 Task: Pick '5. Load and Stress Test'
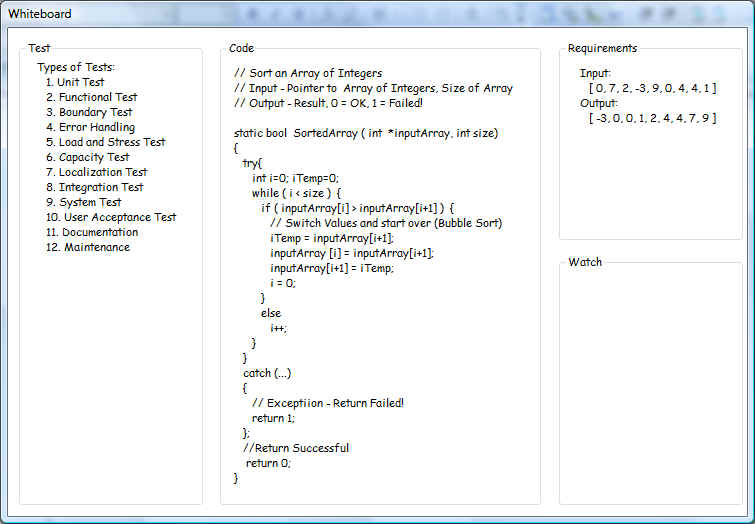[105, 142]
